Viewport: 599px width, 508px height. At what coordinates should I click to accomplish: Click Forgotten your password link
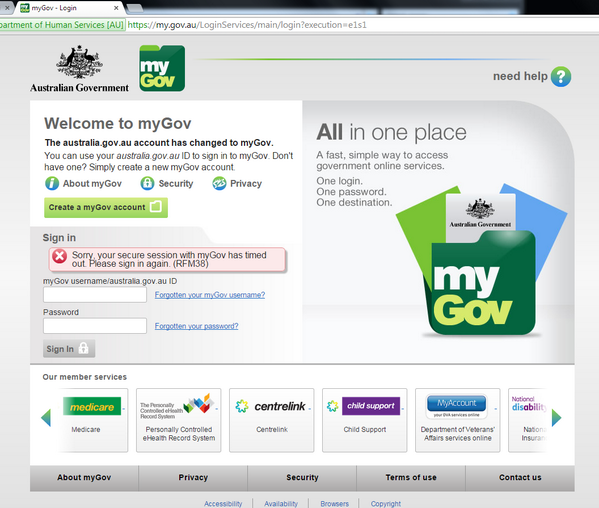(x=196, y=326)
